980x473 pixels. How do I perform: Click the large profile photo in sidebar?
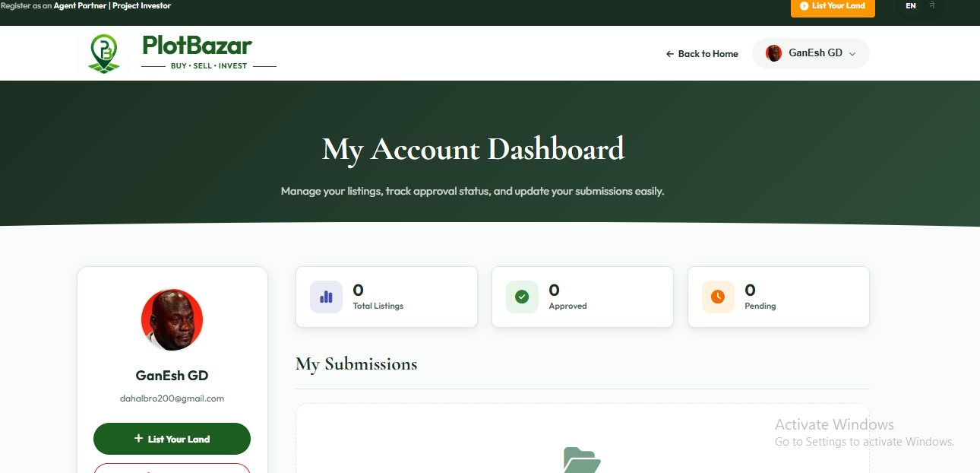pyautogui.click(x=172, y=319)
